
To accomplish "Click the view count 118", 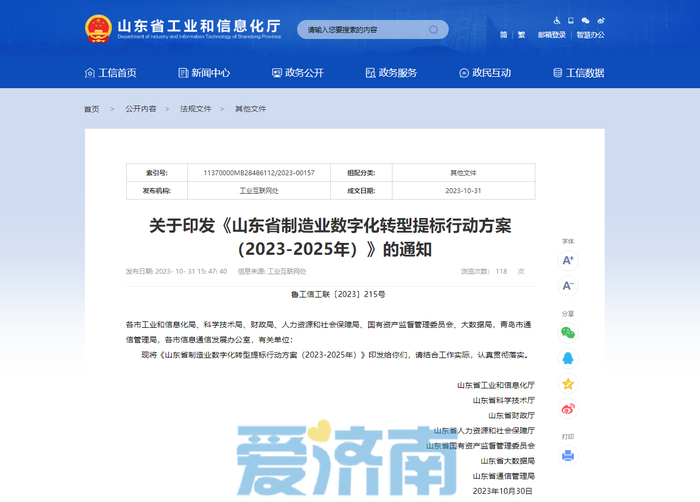I will click(x=501, y=272).
